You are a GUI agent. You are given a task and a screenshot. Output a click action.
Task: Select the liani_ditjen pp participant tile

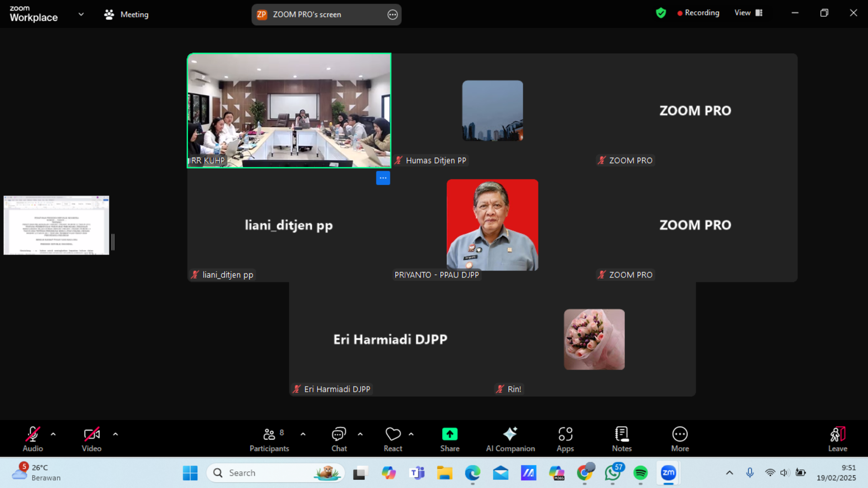[x=289, y=225]
